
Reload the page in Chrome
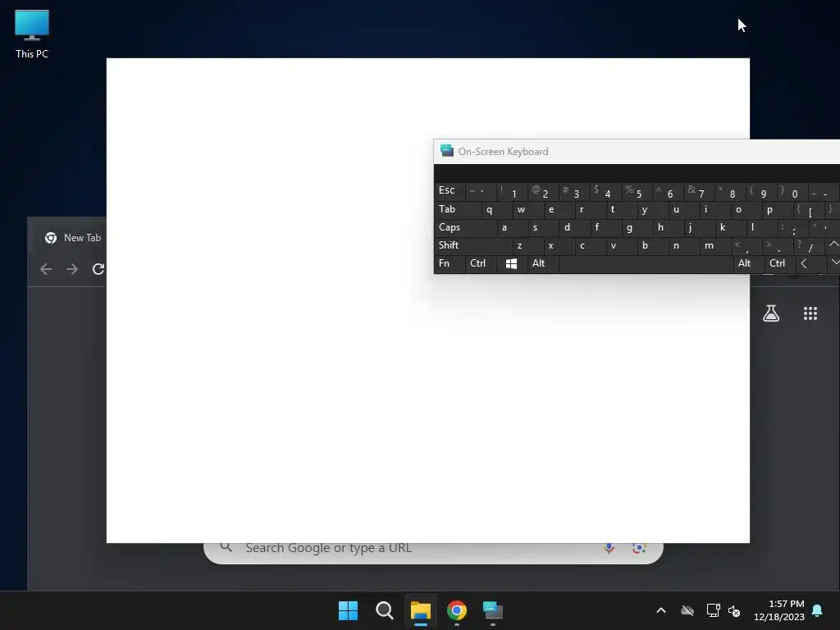[x=98, y=269]
